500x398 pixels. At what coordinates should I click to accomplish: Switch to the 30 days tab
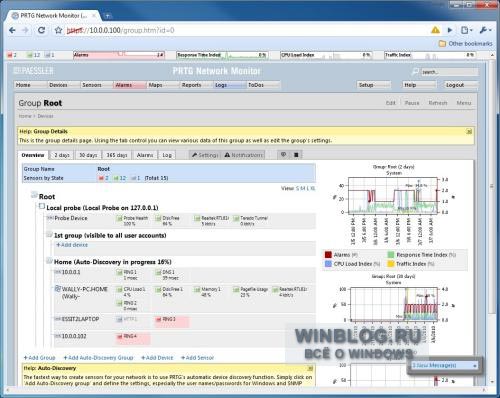click(88, 155)
